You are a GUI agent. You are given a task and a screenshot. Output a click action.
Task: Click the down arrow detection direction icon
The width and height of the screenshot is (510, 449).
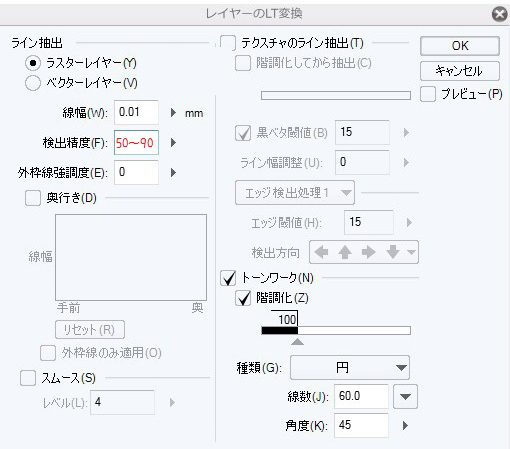pos(393,252)
